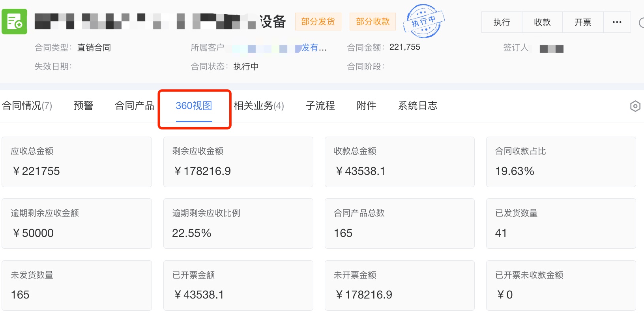Click the green contract document icon
644x323 pixels.
pos(15,22)
